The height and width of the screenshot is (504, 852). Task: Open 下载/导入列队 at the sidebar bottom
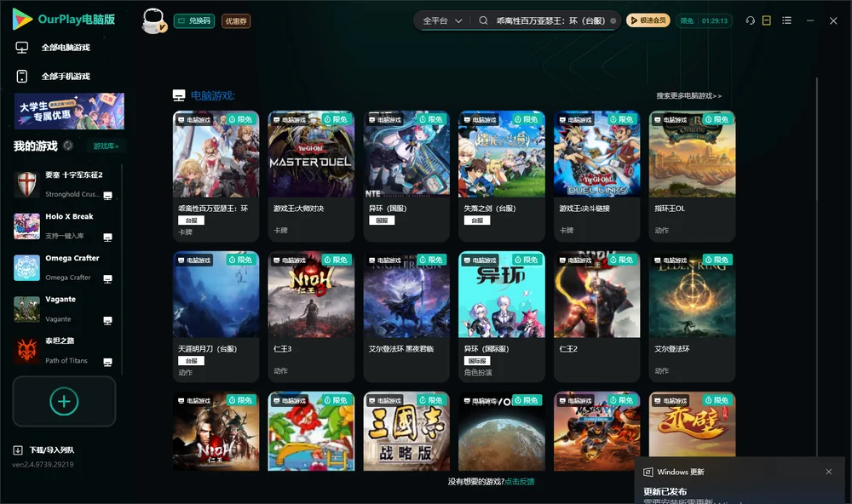click(44, 450)
